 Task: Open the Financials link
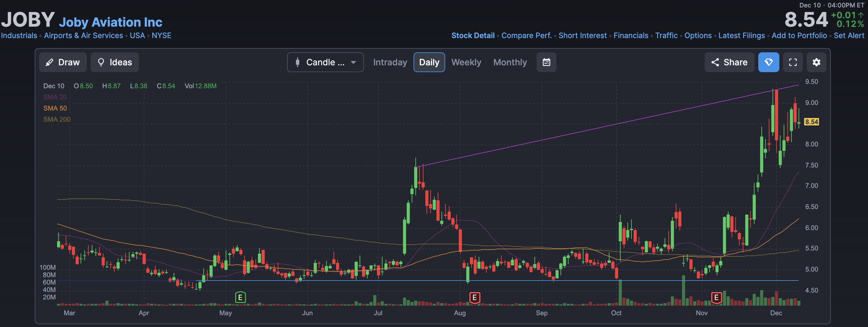[631, 35]
